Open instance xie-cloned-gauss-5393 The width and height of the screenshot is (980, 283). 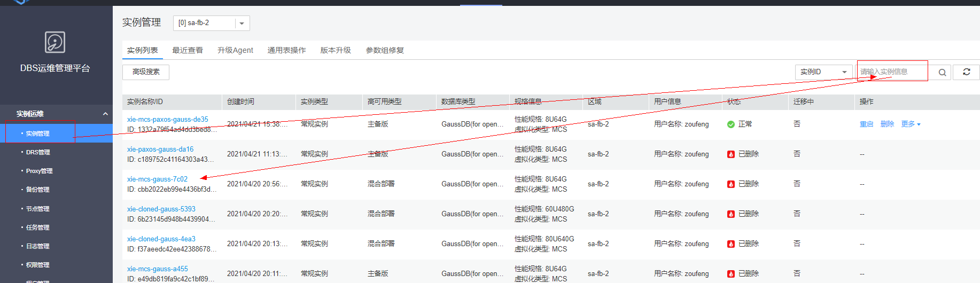tap(161, 209)
